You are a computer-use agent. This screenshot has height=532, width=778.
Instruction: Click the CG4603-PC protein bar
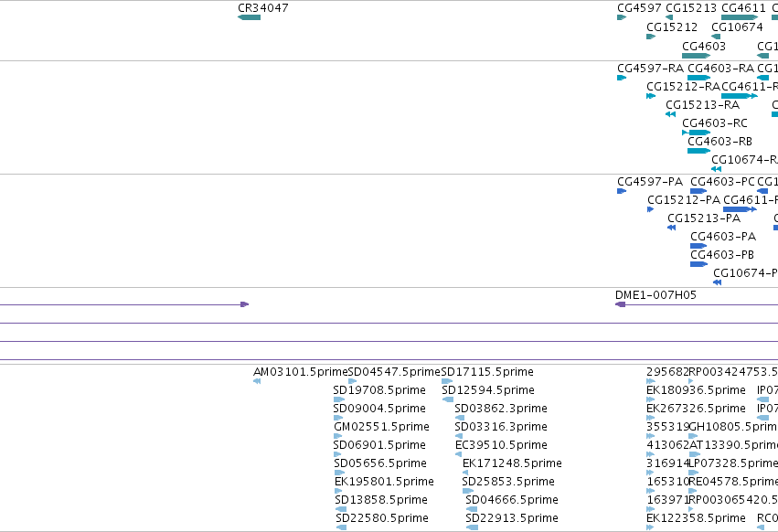[x=698, y=191]
